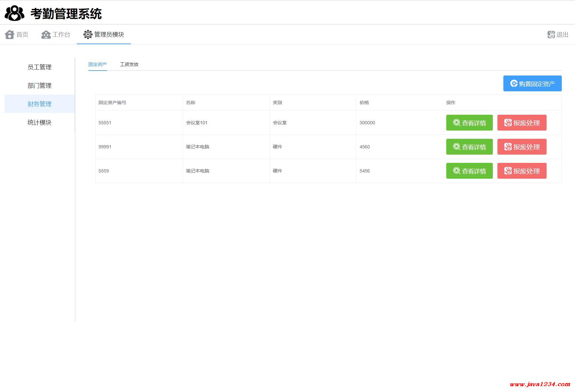
Task: View details of asset 5559
Action: pyautogui.click(x=469, y=171)
